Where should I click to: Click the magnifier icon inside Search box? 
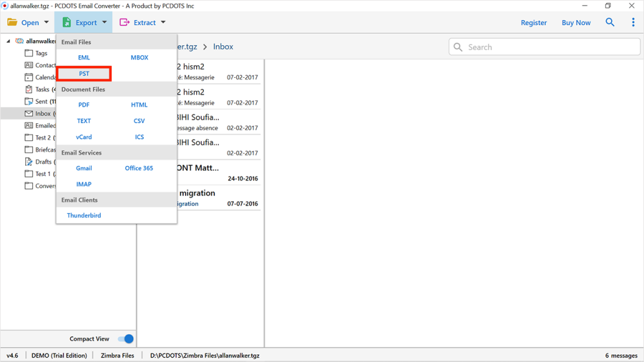458,47
